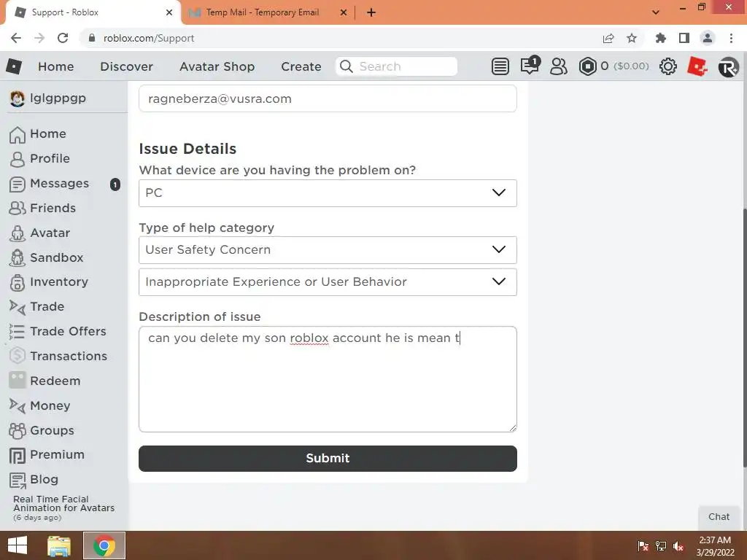Open the settings gear icon
Viewport: 747px width, 560px height.
(x=668, y=66)
